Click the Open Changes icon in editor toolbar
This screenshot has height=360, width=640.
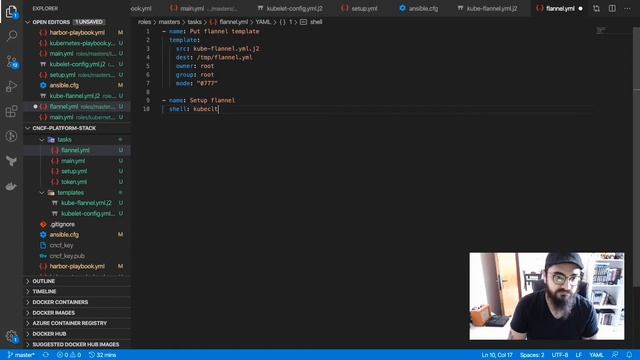[596, 8]
